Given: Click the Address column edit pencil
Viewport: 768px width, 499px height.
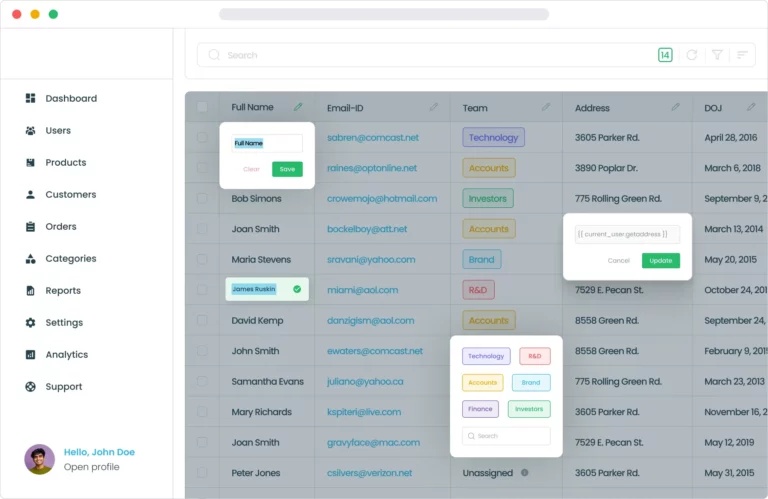Looking at the screenshot, I should point(676,107).
